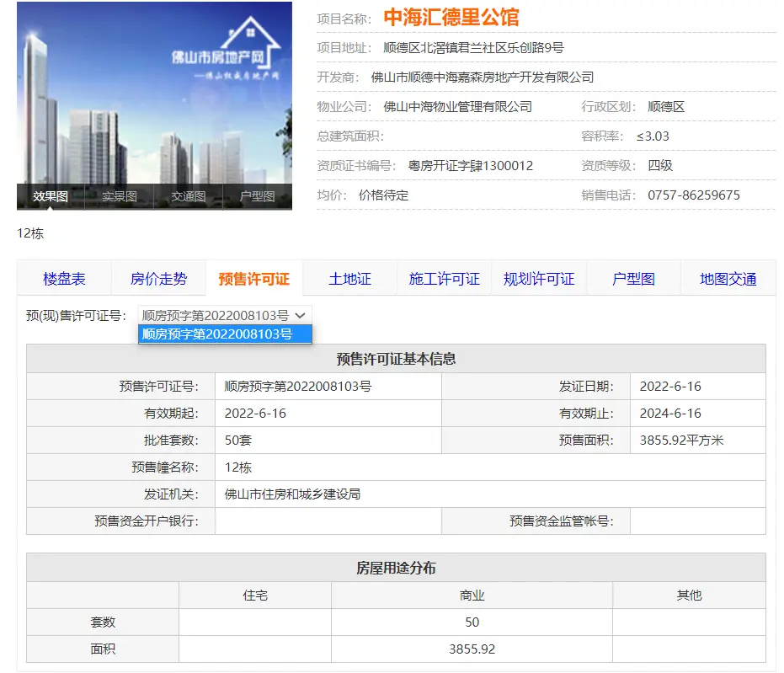Show the 交通图 picture
The height and width of the screenshot is (673, 784).
click(189, 196)
